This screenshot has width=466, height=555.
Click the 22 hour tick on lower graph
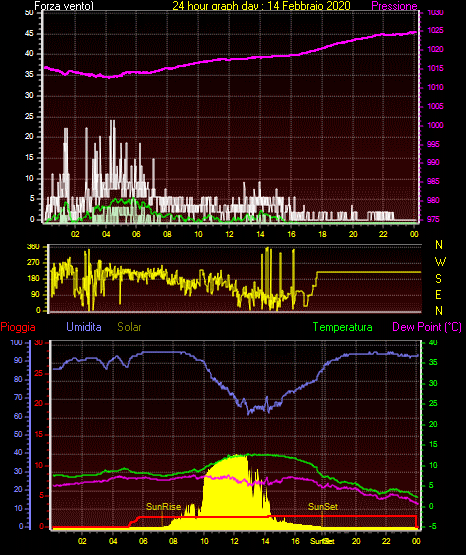pos(386,541)
